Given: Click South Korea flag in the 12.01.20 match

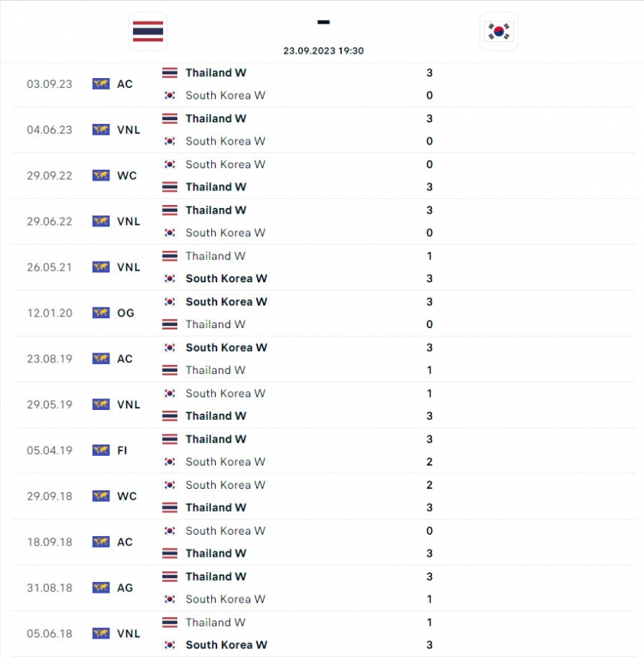Looking at the screenshot, I should point(170,301).
